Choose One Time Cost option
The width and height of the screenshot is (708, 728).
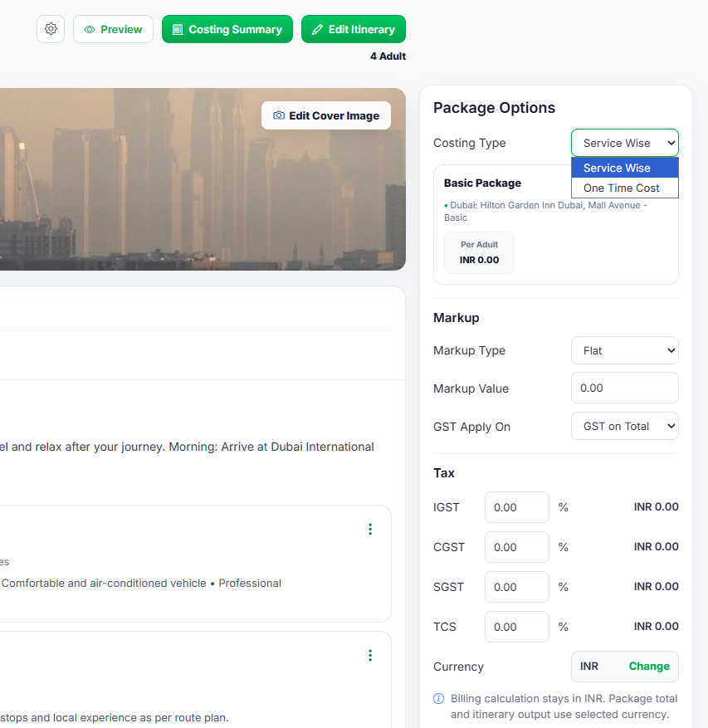pyautogui.click(x=625, y=188)
